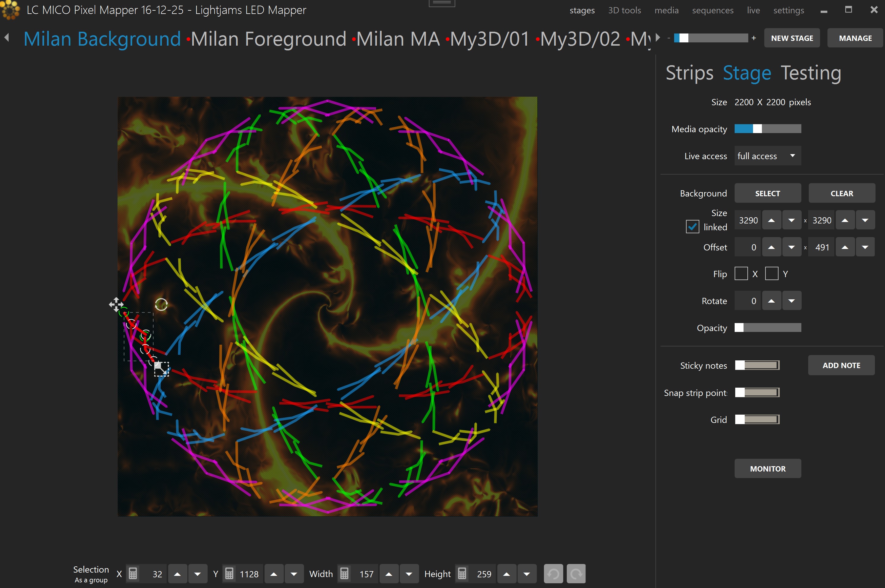Open the sequences menu
The image size is (885, 588).
pyautogui.click(x=713, y=10)
